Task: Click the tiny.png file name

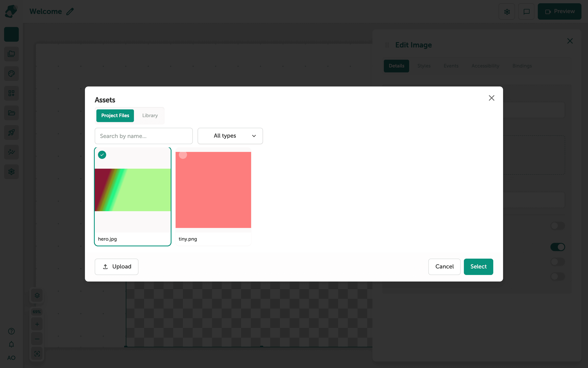Action: [x=188, y=239]
